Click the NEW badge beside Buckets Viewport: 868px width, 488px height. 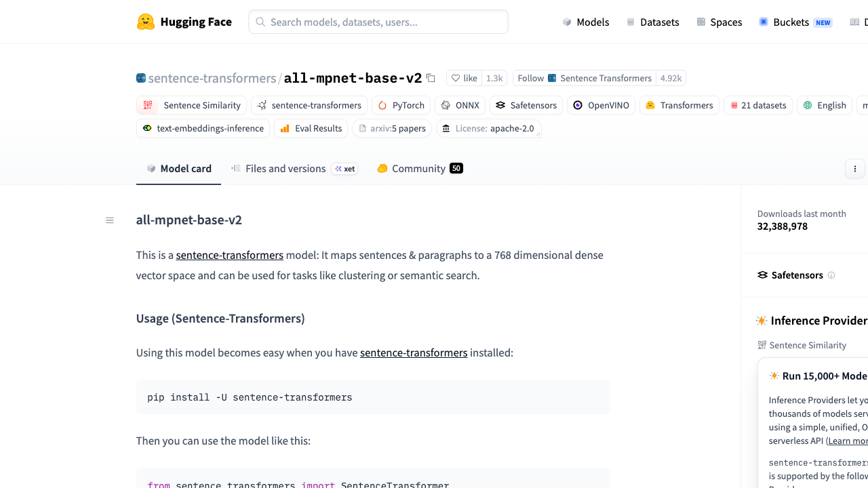(823, 22)
